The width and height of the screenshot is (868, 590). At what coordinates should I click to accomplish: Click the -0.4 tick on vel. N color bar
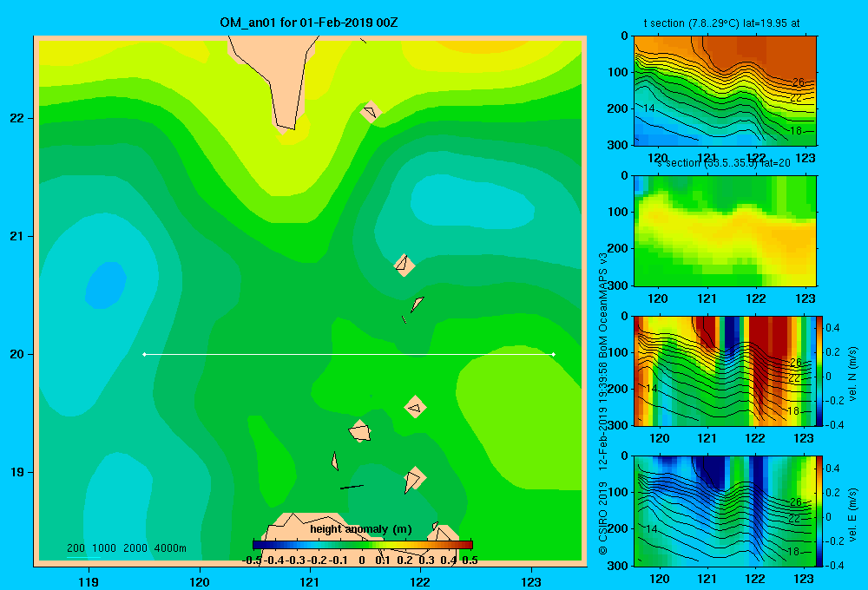pos(834,425)
